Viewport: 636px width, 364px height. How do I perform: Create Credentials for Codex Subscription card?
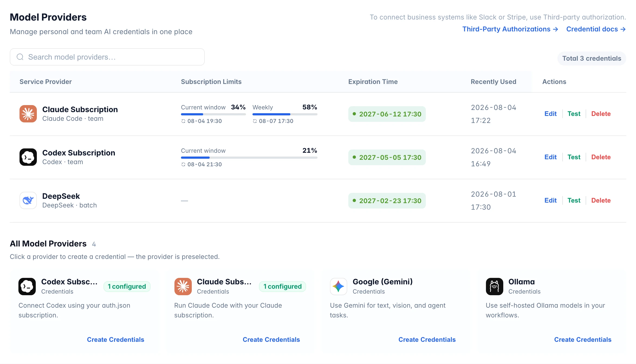[115, 340]
